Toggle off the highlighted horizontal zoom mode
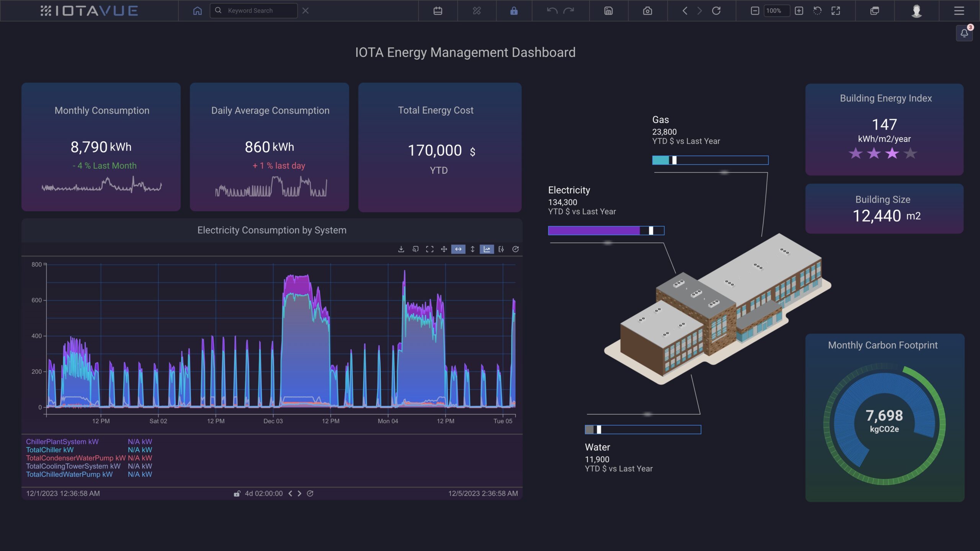 click(458, 249)
